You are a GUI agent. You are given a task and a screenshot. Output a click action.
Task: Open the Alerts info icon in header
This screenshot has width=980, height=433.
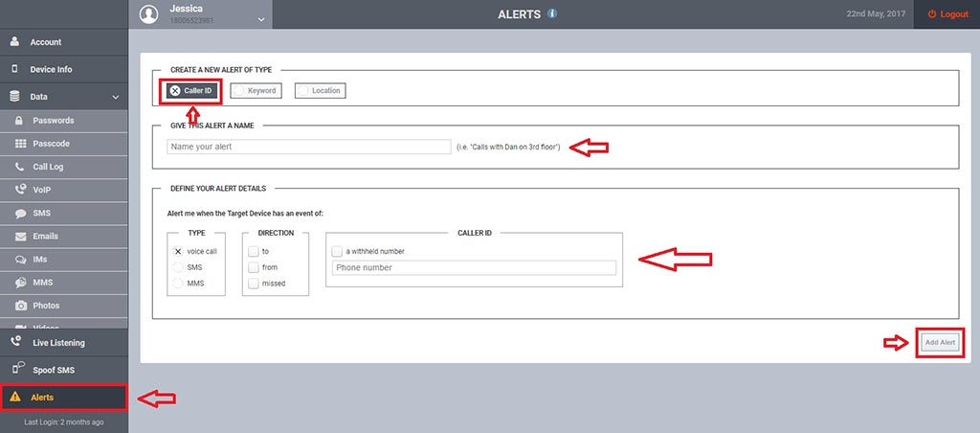(552, 13)
